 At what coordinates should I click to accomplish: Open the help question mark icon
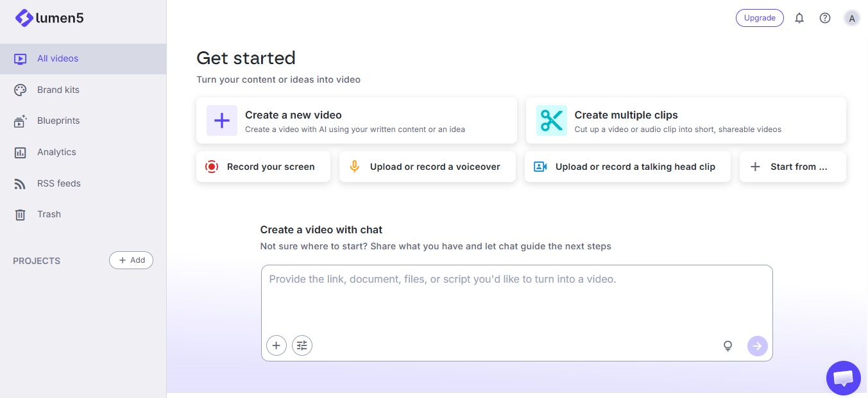coord(825,18)
